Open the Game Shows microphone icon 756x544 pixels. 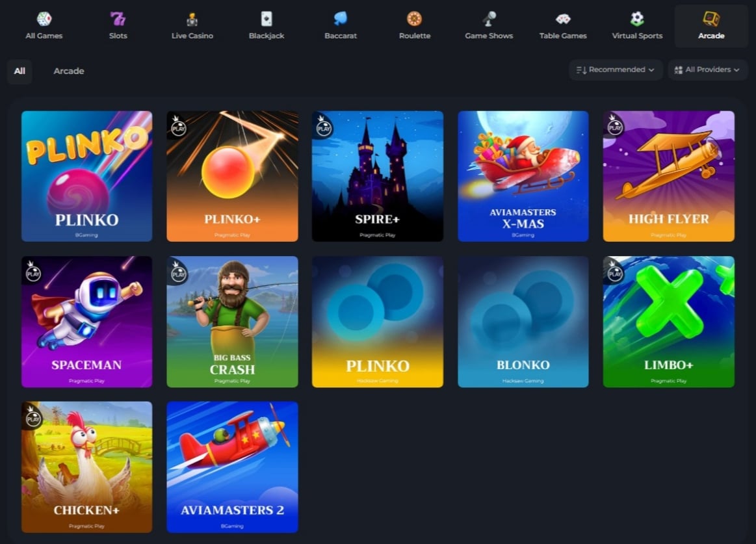(x=489, y=19)
